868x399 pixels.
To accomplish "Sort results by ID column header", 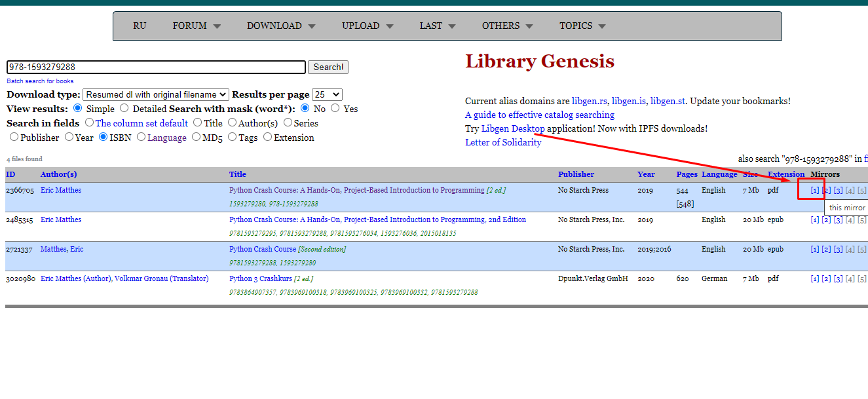I will click(x=10, y=174).
